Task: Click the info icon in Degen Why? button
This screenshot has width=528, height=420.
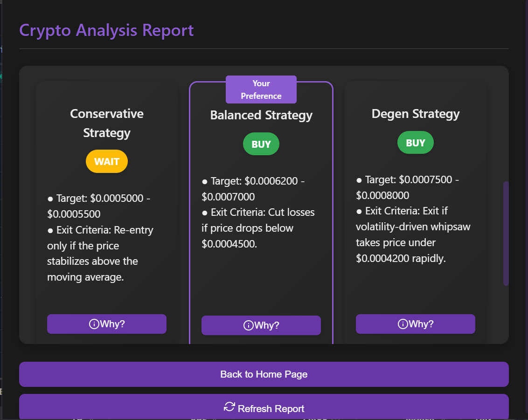Action: (403, 324)
